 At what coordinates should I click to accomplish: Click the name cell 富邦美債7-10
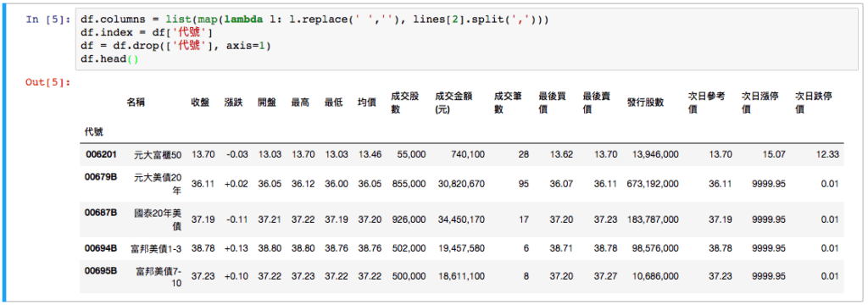pyautogui.click(x=159, y=277)
